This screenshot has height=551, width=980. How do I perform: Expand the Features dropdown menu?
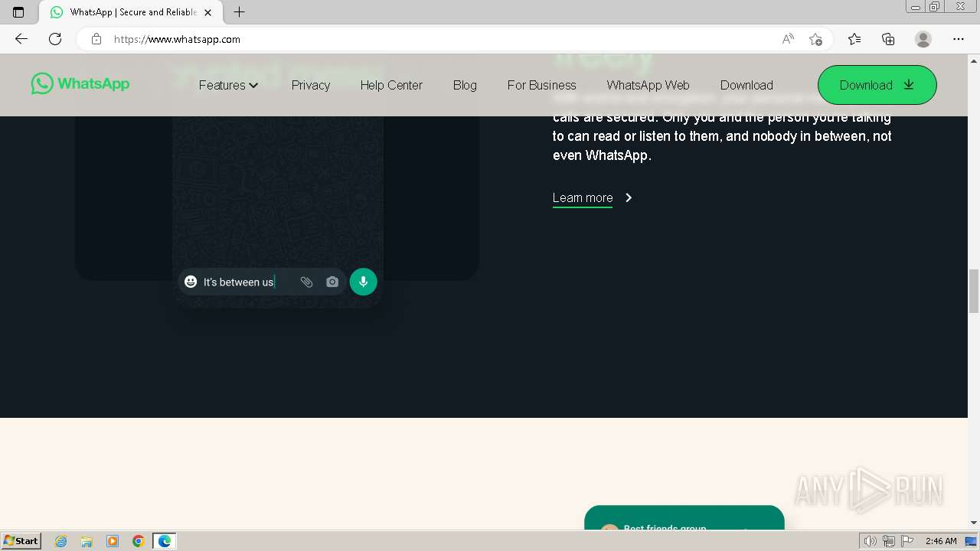pos(228,85)
